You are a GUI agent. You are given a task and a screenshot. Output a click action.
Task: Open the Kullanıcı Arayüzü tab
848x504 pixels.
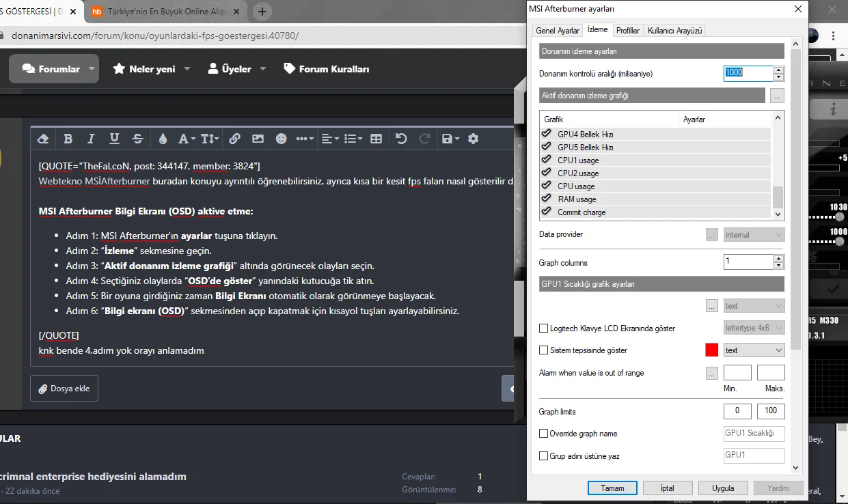tap(674, 31)
